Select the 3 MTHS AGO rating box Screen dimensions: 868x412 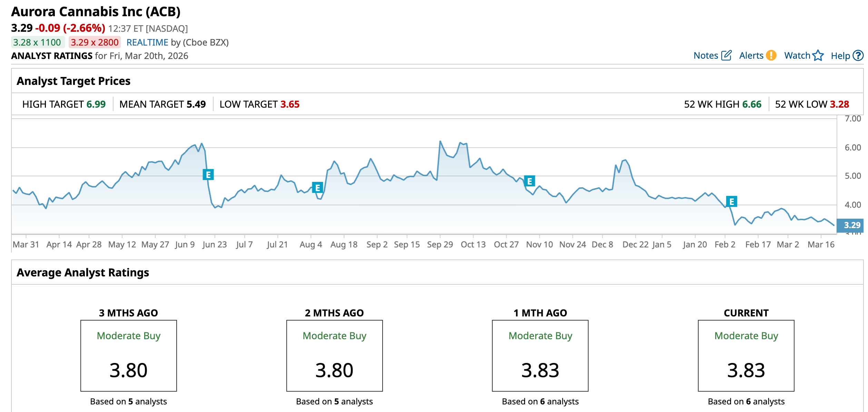[128, 355]
